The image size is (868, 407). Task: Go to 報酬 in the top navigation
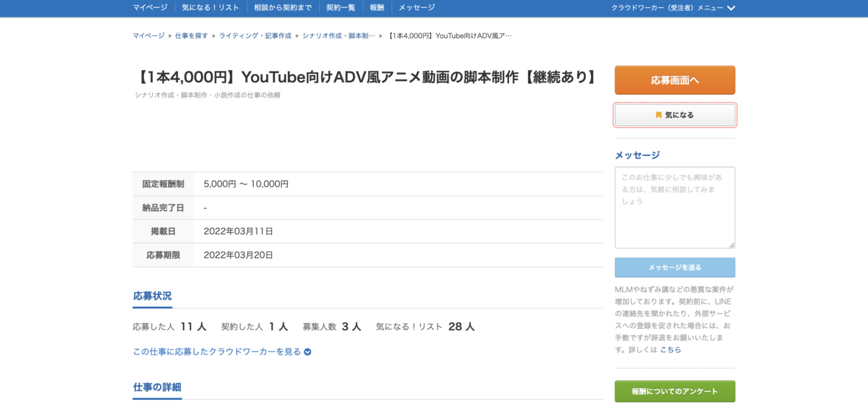[377, 7]
